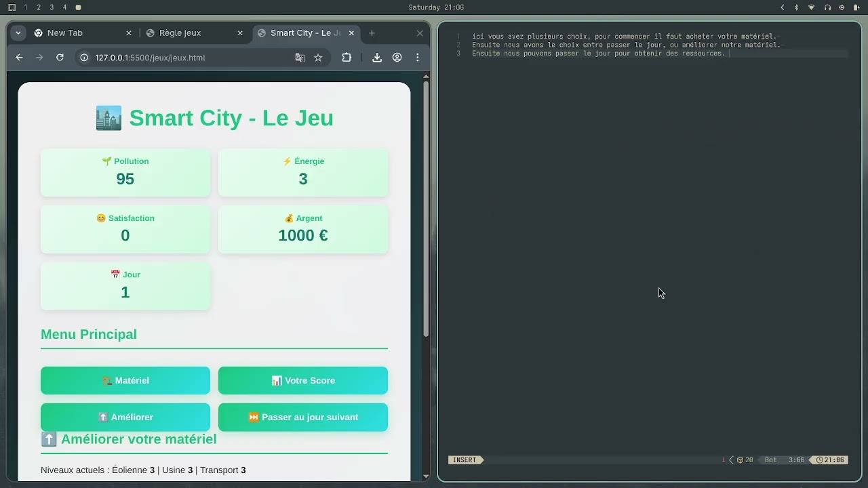Screen dimensions: 868x488
Task: Click the Argent value 1000 €
Action: (303, 235)
